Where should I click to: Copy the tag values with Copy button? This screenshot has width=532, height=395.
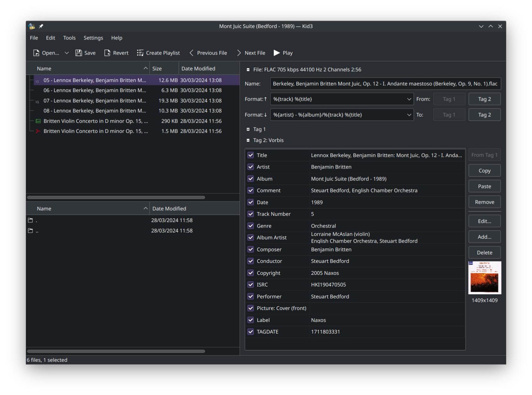[484, 170]
